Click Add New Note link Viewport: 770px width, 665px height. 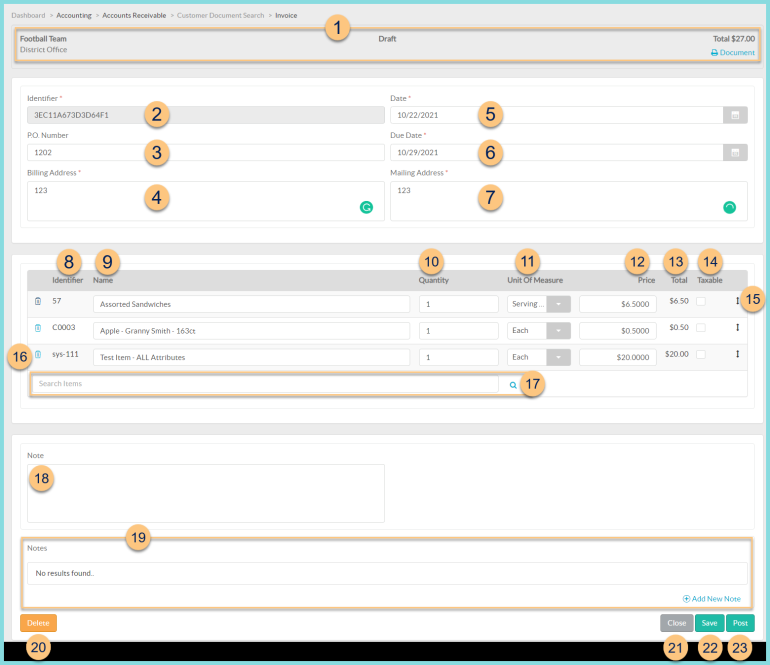pos(712,599)
